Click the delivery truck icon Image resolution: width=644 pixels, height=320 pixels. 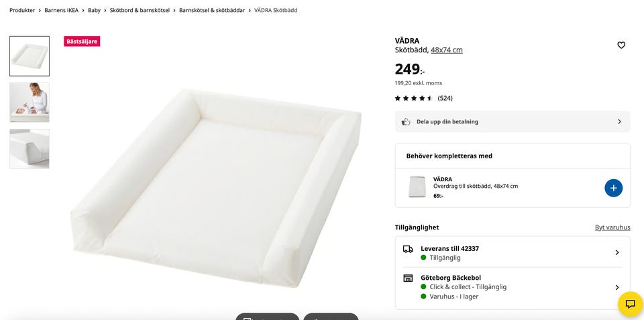(408, 249)
